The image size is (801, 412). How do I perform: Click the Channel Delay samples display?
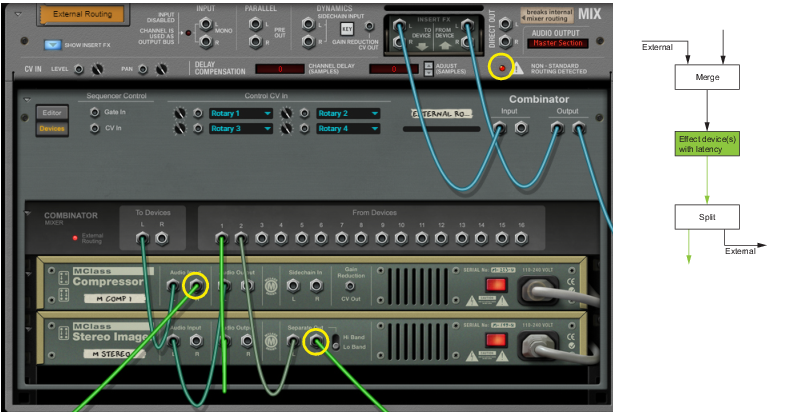point(280,69)
